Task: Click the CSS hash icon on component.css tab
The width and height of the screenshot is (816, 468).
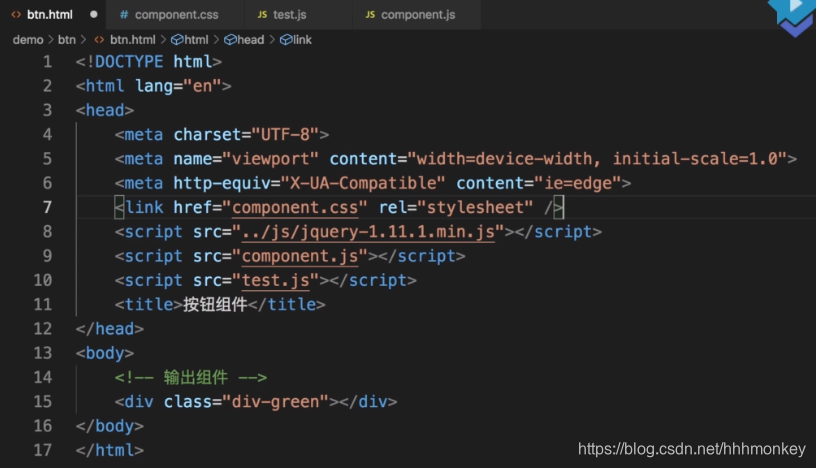Action: click(124, 15)
